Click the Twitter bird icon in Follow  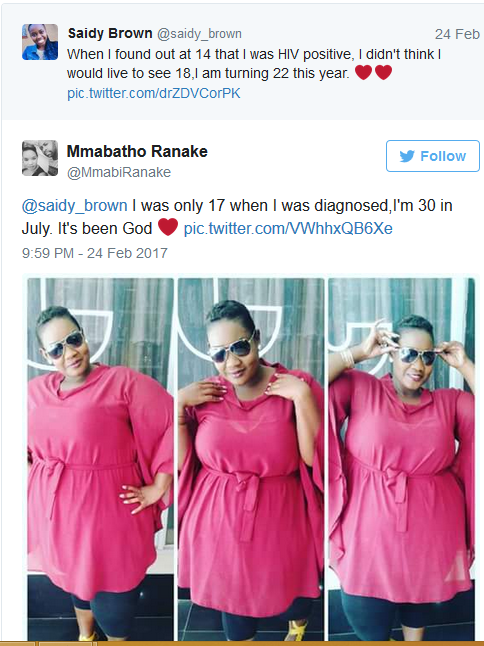(407, 156)
